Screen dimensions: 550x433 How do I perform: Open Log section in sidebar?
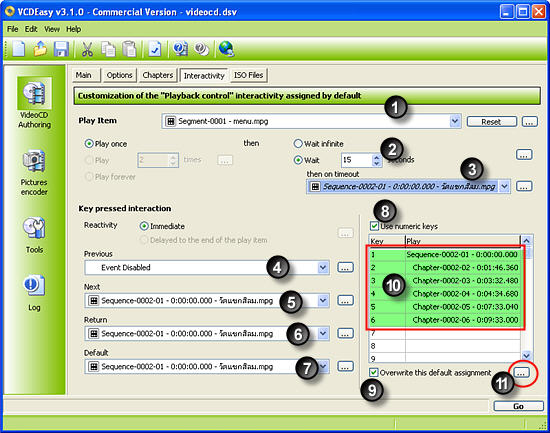[x=34, y=293]
